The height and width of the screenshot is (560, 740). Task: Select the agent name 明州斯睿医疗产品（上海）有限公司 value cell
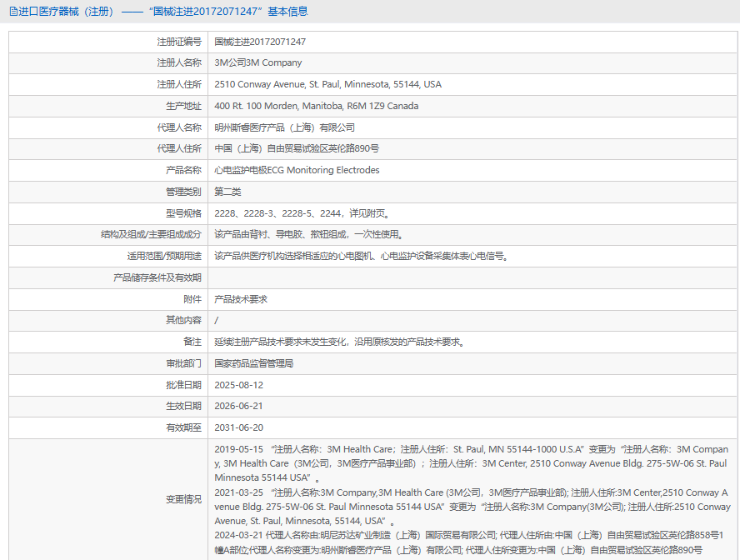(472, 127)
